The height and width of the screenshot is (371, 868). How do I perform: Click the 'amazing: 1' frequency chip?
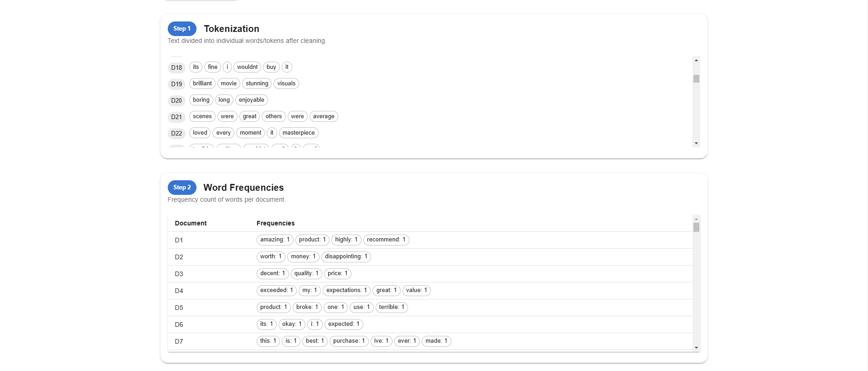pyautogui.click(x=275, y=240)
